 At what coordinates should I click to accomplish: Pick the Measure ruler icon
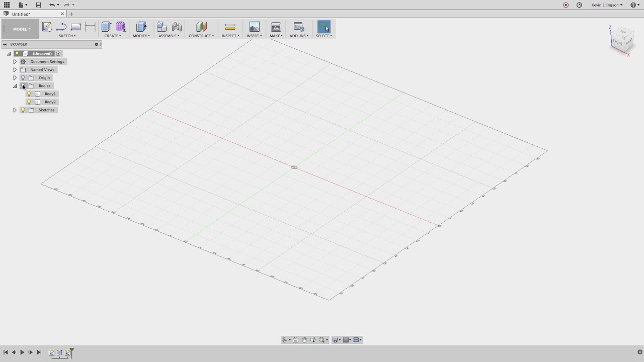point(230,27)
